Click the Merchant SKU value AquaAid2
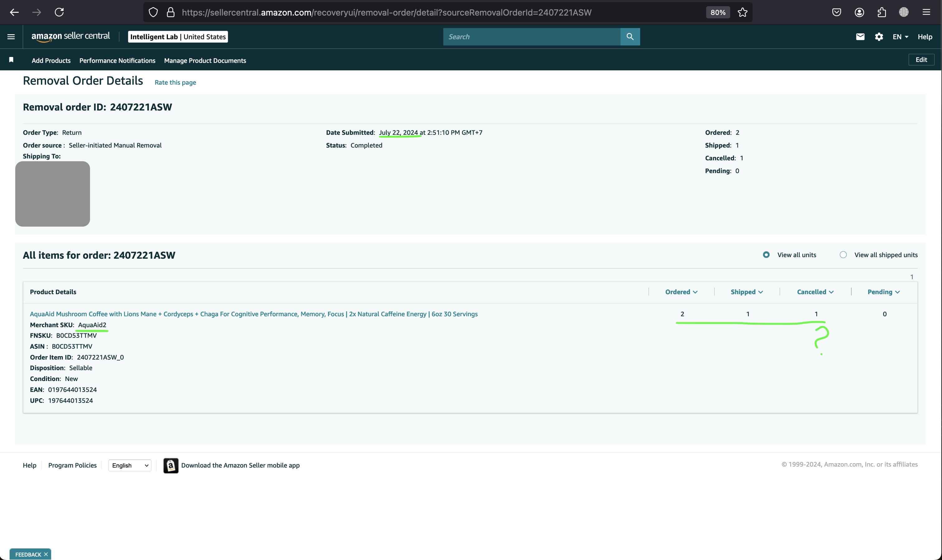This screenshot has width=942, height=560. coord(92,325)
